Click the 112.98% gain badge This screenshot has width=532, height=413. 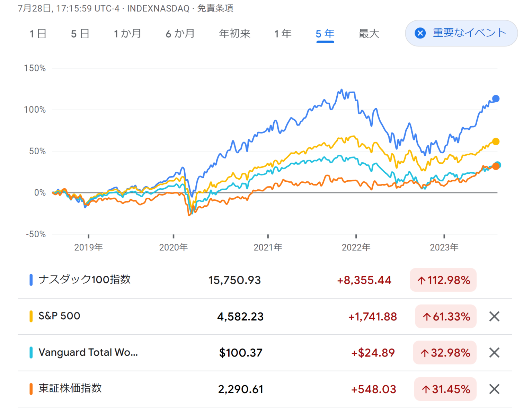coord(443,280)
